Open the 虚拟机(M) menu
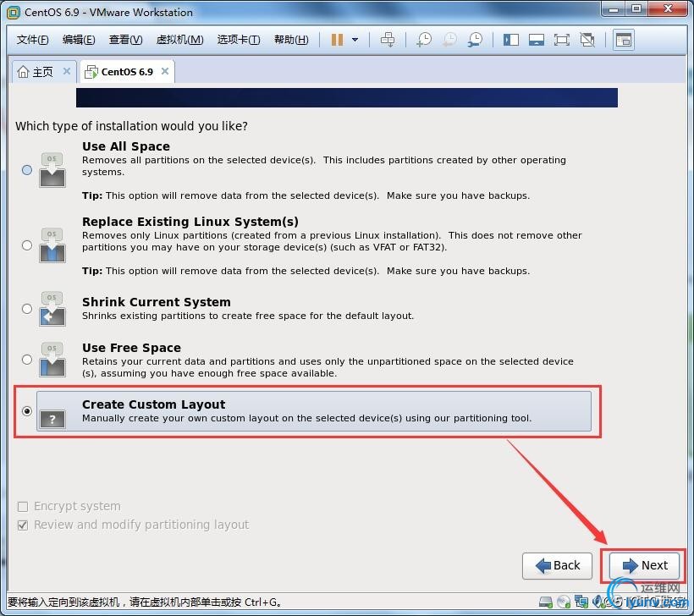Image resolution: width=694 pixels, height=616 pixels. click(179, 40)
